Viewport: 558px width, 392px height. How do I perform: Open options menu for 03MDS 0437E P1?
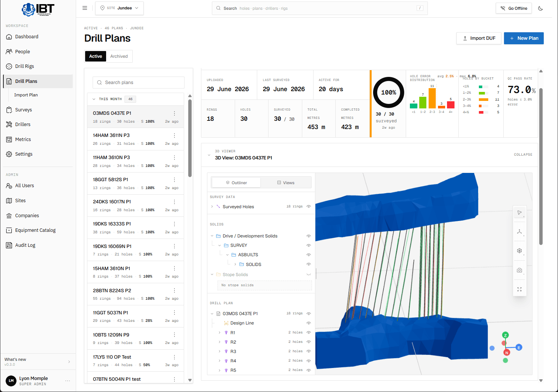point(174,113)
